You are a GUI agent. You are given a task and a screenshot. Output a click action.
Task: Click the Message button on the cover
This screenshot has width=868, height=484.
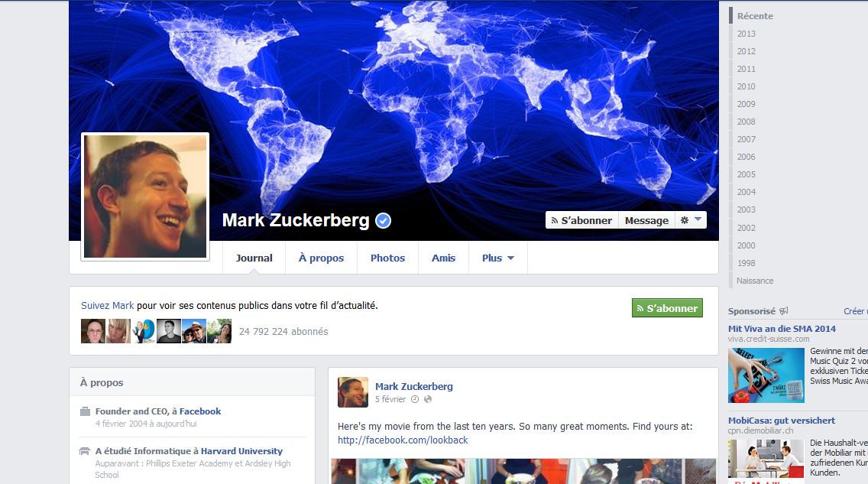(646, 220)
